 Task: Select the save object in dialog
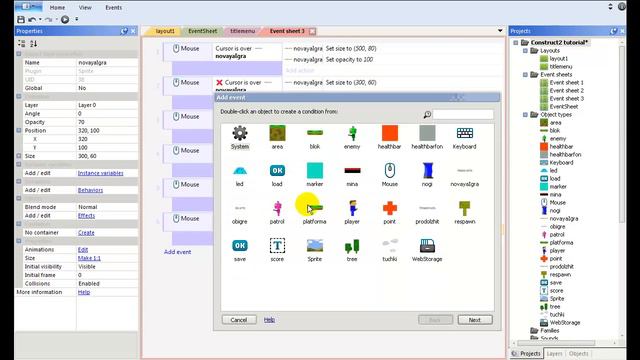click(240, 250)
